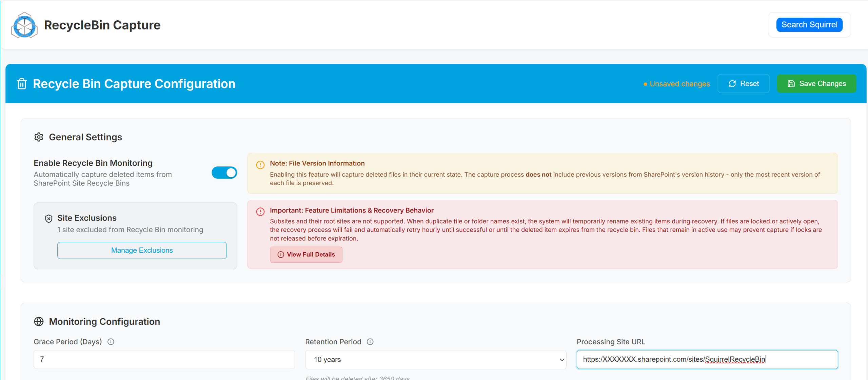Click Retention Period info icon
Screen dimensions: 868x380
370,342
